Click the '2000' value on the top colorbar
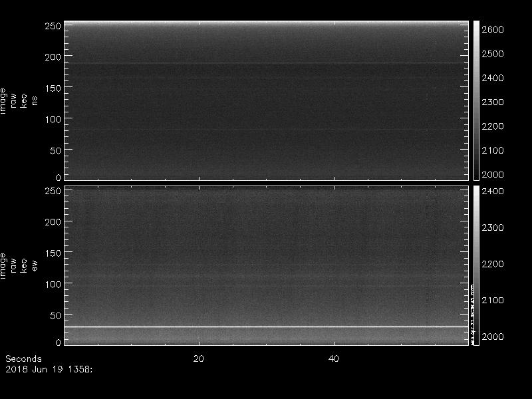The width and height of the screenshot is (532, 399). tap(493, 174)
